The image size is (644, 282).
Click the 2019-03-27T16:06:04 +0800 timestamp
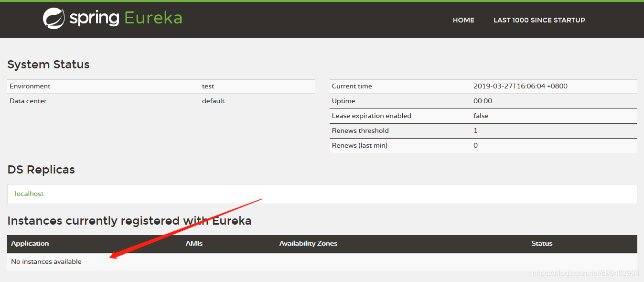[520, 86]
